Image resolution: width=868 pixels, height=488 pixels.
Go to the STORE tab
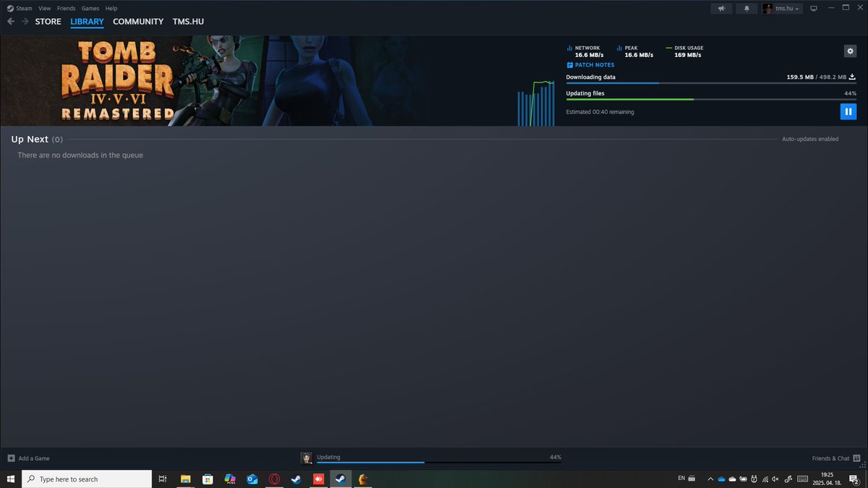point(48,22)
